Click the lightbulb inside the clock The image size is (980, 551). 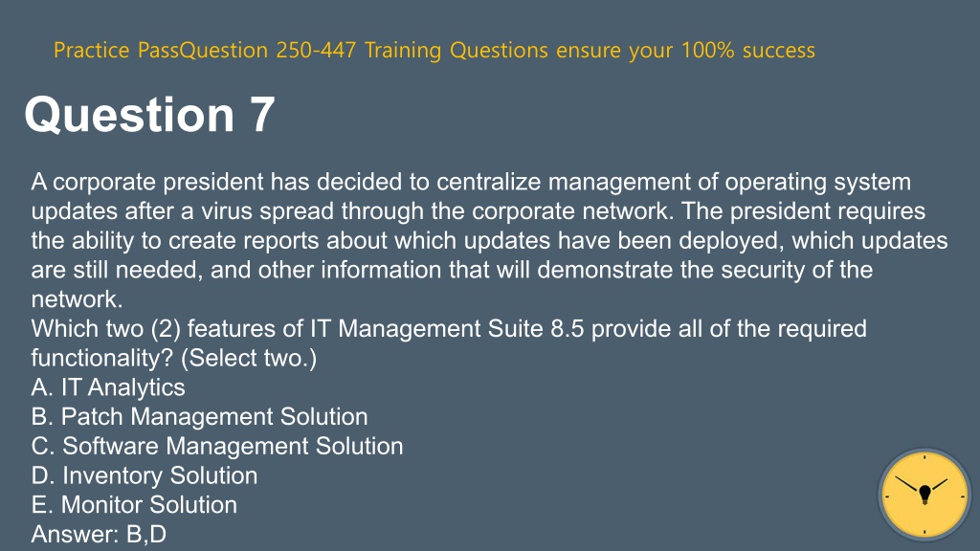(925, 495)
